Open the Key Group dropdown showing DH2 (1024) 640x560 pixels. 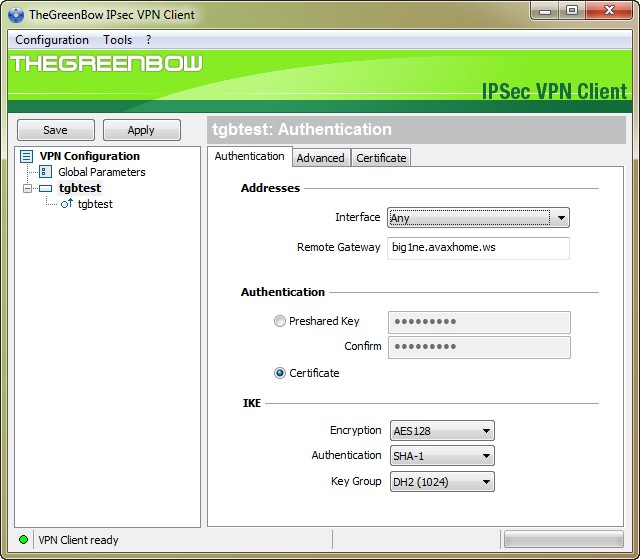click(442, 482)
